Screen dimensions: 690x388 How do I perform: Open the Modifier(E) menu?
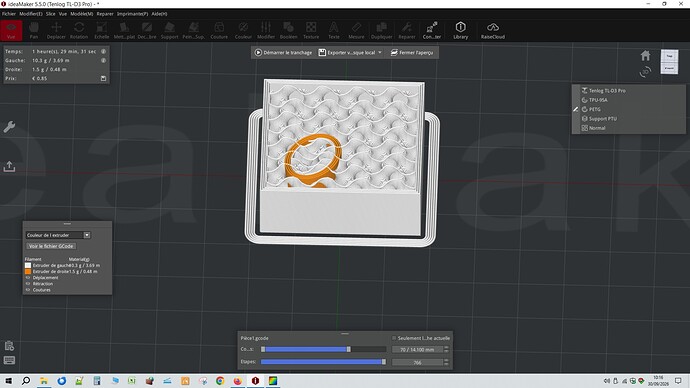pyautogui.click(x=31, y=14)
